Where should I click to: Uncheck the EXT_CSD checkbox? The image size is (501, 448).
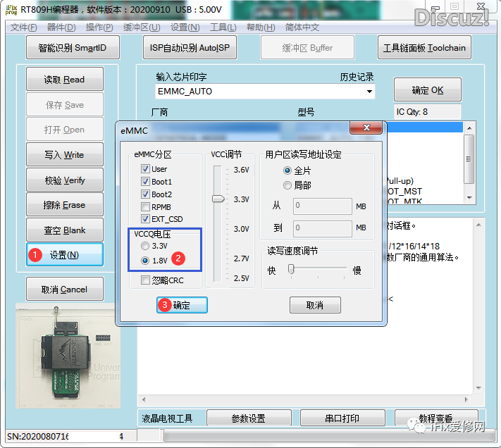click(x=145, y=220)
